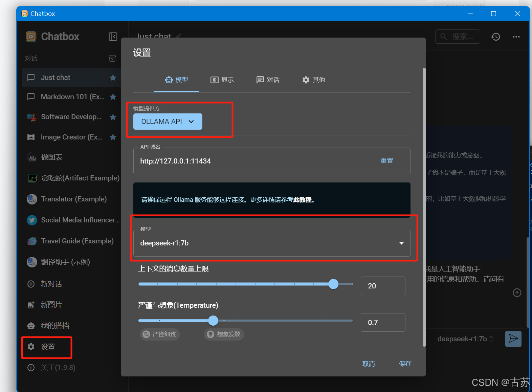Switch to the 显示 tab
532x392 pixels.
(222, 80)
